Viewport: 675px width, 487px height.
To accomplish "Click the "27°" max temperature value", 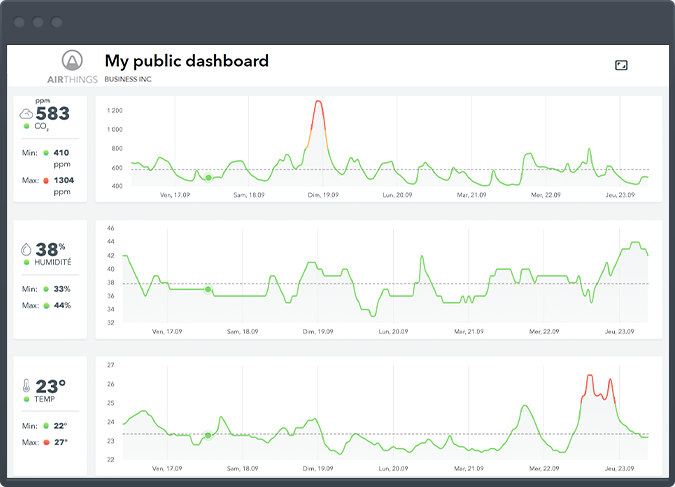I will [61, 442].
